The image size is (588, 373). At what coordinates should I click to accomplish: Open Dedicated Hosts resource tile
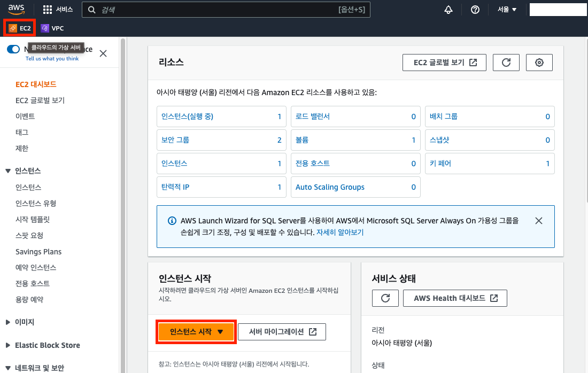tap(355, 164)
